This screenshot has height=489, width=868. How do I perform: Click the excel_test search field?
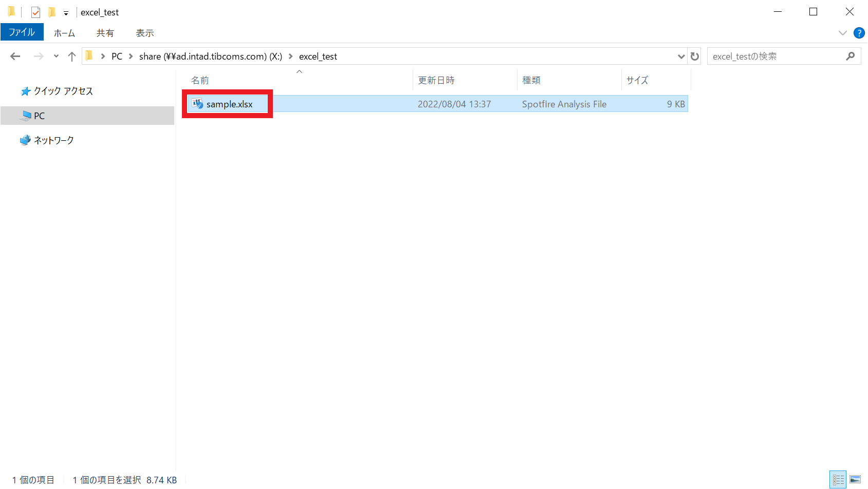[x=775, y=57]
